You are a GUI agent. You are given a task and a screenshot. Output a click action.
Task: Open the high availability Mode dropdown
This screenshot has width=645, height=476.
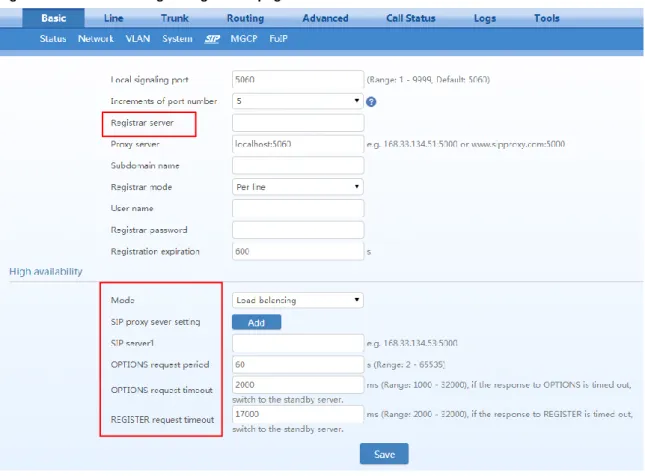tap(298, 300)
